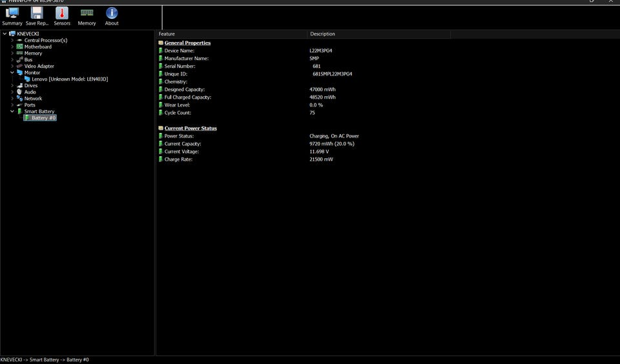Select the KNEVECKI computer icon
The image size is (620, 364).
pyautogui.click(x=12, y=34)
